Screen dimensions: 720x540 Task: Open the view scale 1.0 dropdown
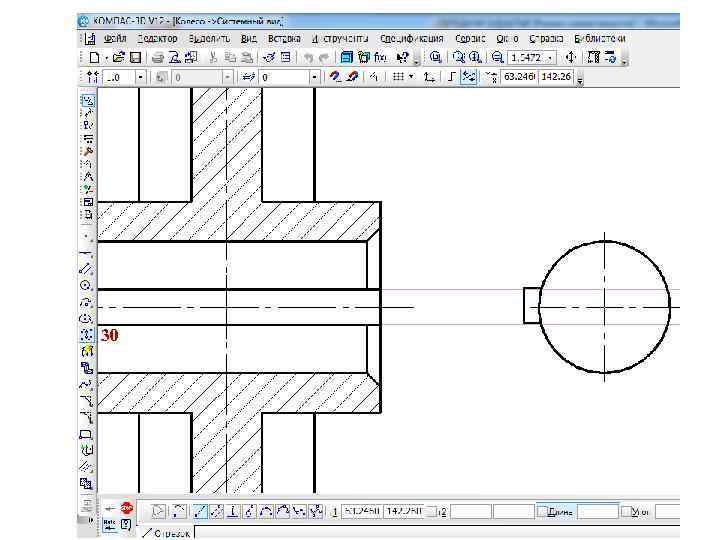tap(140, 77)
